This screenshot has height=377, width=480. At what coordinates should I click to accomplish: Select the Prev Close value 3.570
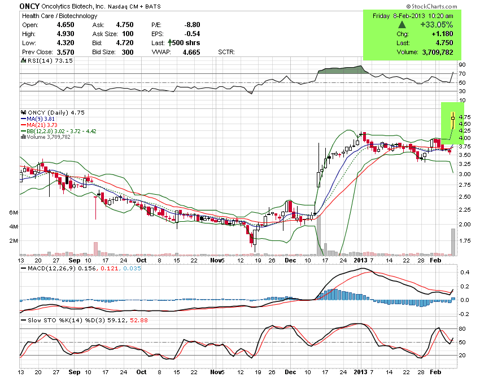tap(65, 52)
